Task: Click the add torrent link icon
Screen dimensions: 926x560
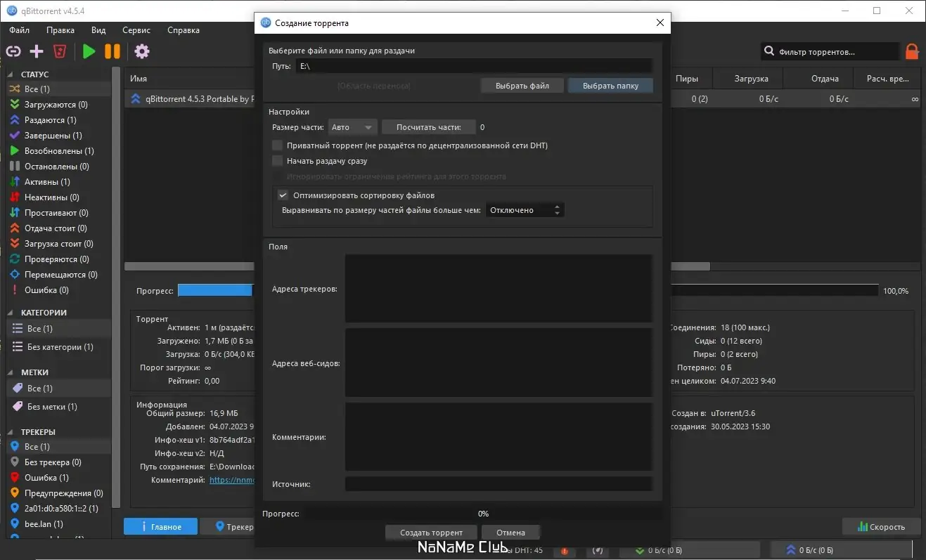Action: 13,51
